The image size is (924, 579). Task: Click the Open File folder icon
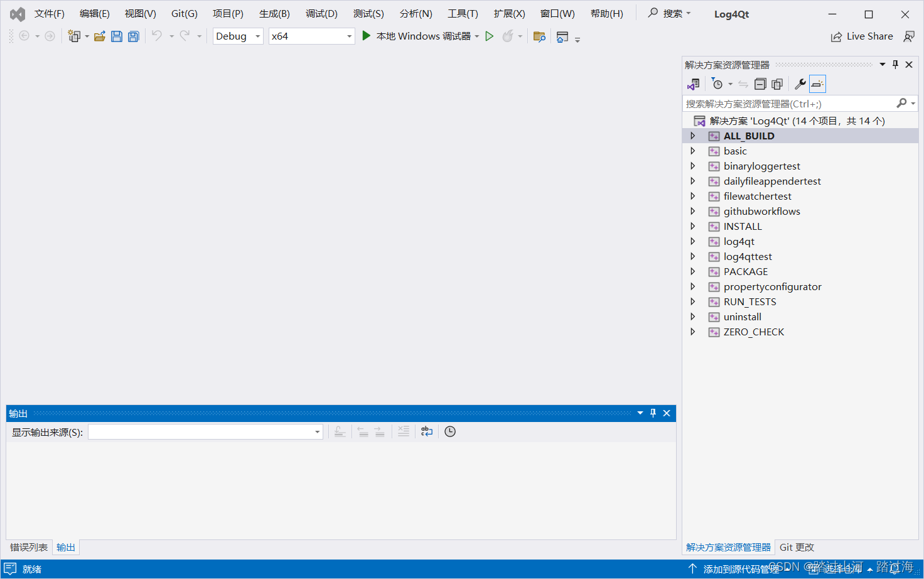click(100, 36)
